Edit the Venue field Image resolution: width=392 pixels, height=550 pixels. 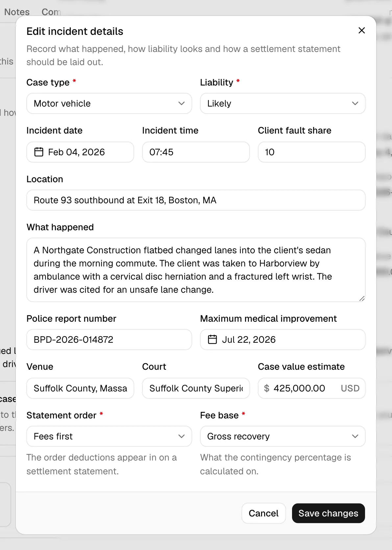click(80, 388)
